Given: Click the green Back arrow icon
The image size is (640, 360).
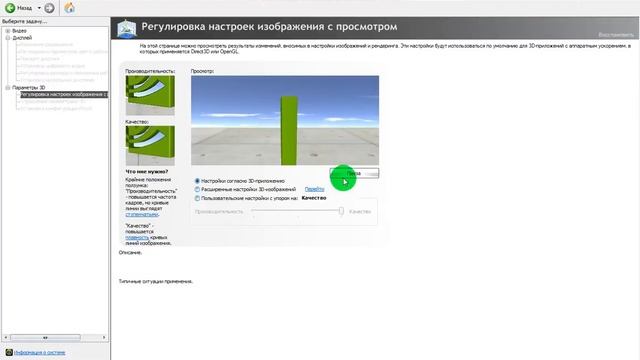Looking at the screenshot, I should tap(10, 8).
